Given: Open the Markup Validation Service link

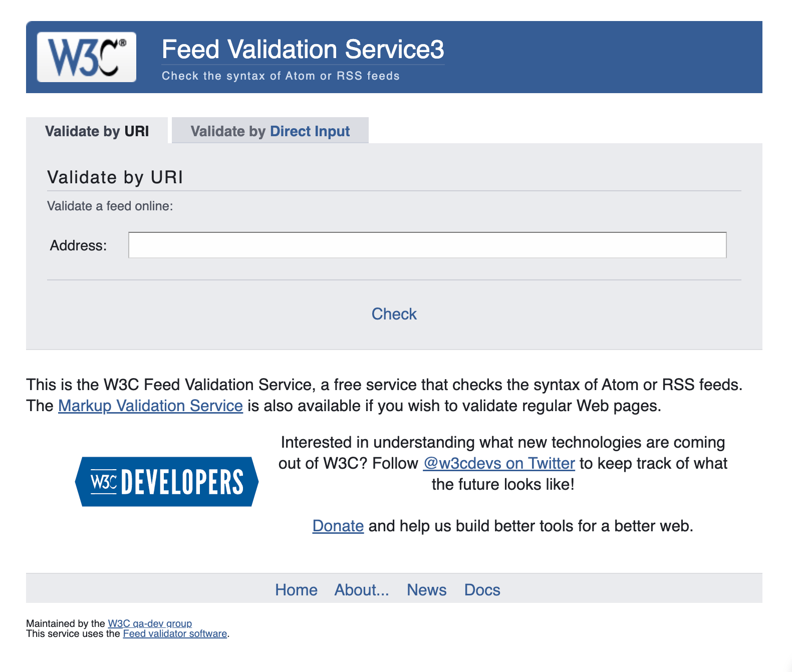Looking at the screenshot, I should click(x=150, y=406).
